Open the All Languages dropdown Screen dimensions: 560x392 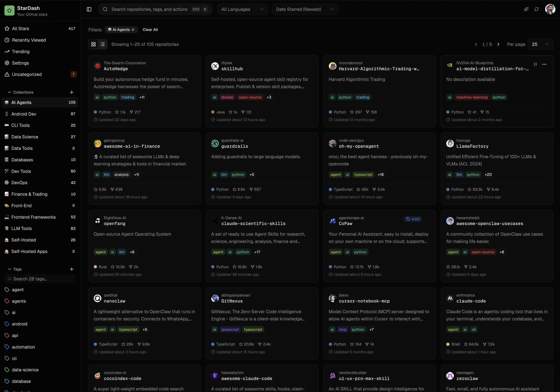[243, 9]
